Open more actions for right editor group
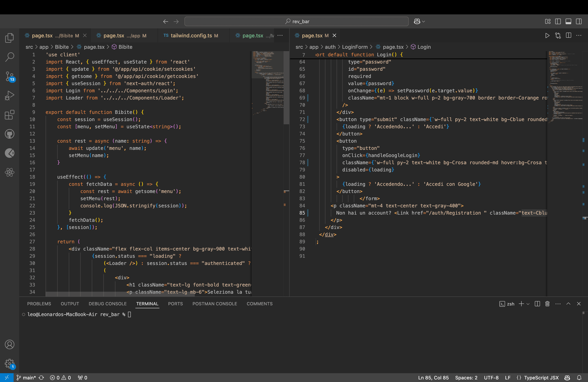 tap(579, 36)
